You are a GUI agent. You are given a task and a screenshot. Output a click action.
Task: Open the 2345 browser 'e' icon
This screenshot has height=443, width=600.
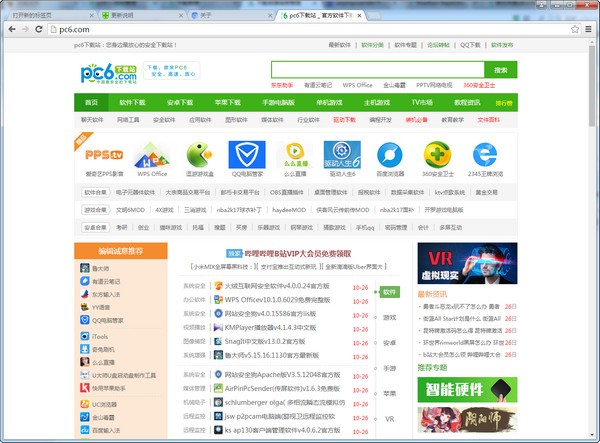pos(485,155)
